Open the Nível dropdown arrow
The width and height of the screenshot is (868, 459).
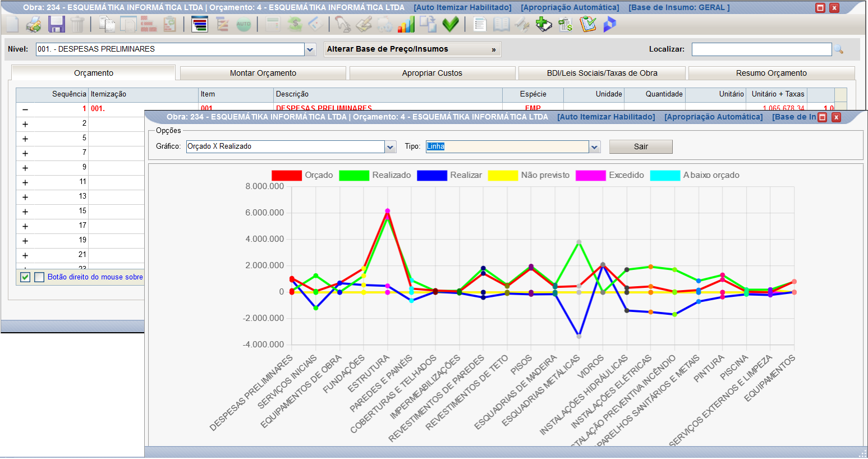pyautogui.click(x=310, y=49)
